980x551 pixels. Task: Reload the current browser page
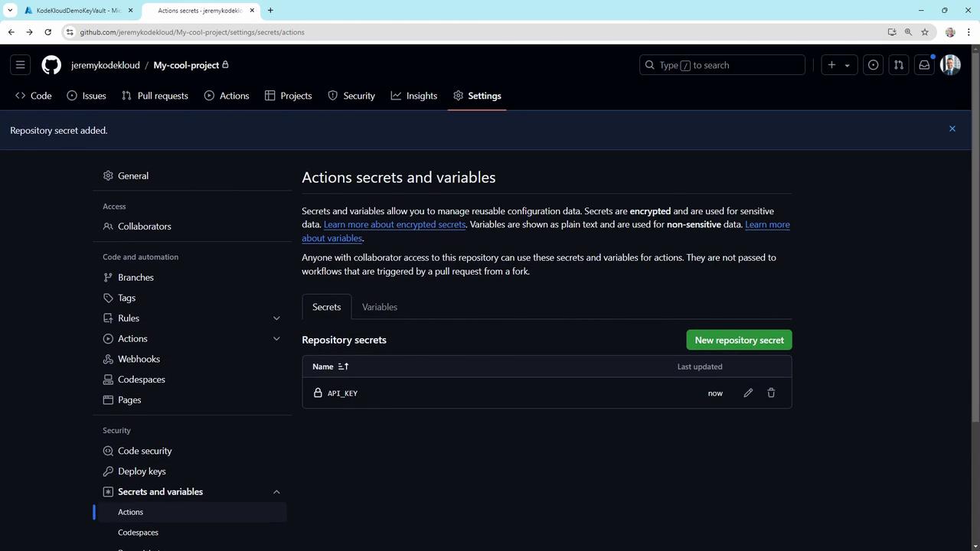(47, 32)
